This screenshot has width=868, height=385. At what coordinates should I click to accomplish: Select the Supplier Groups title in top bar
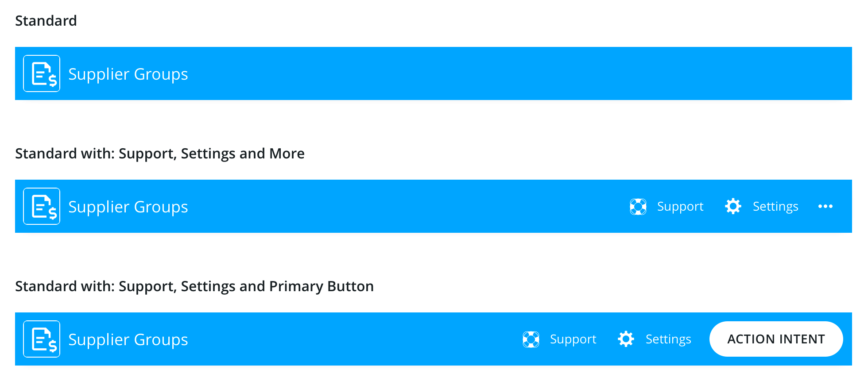pos(128,73)
